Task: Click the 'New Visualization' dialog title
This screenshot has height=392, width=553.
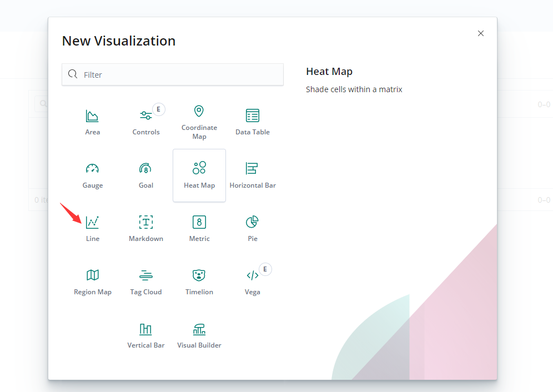Action: [x=119, y=41]
